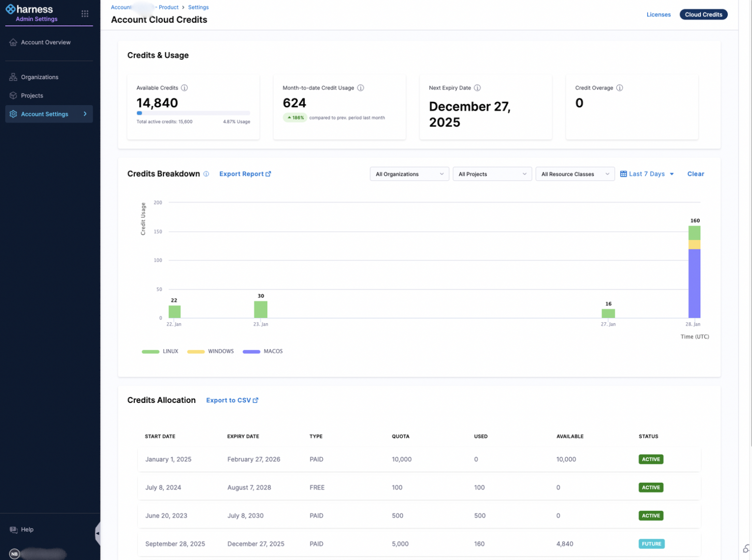Click Export to CSV link
This screenshot has height=560, width=752.
232,400
